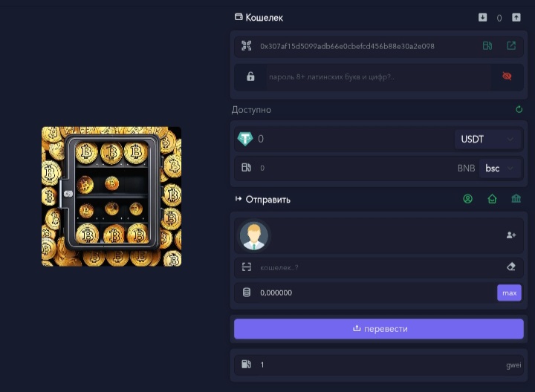
Task: Click the green profile circle icon
Action: [x=468, y=199]
